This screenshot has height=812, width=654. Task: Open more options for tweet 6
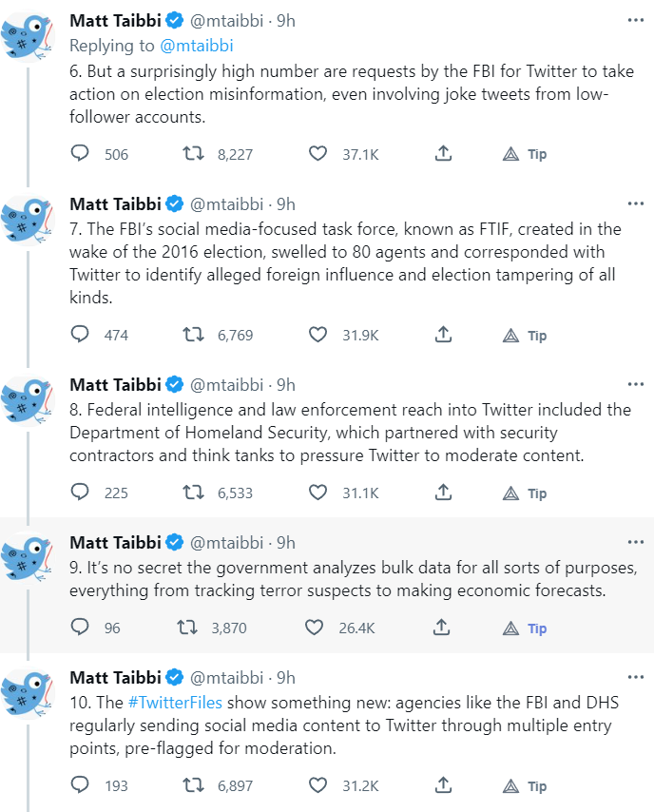pos(635,21)
